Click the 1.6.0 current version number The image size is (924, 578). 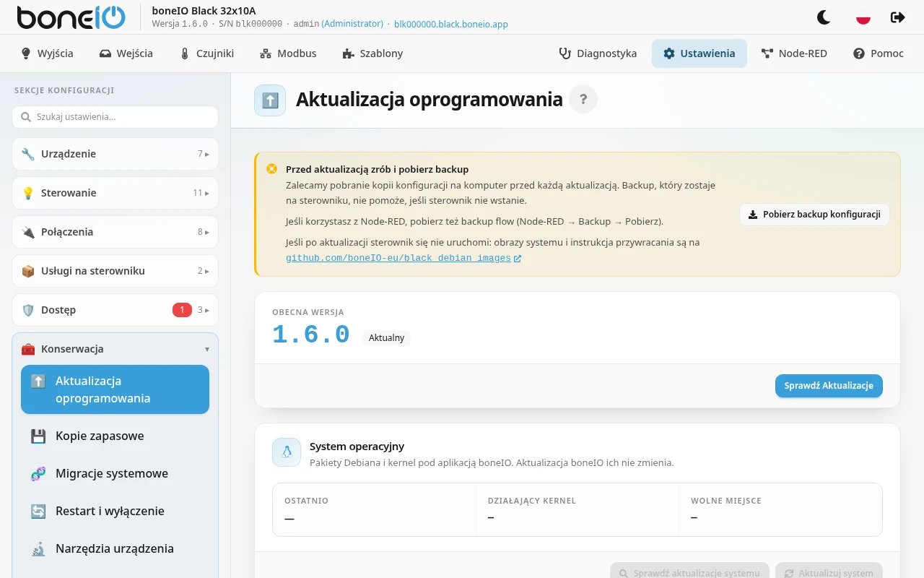311,335
